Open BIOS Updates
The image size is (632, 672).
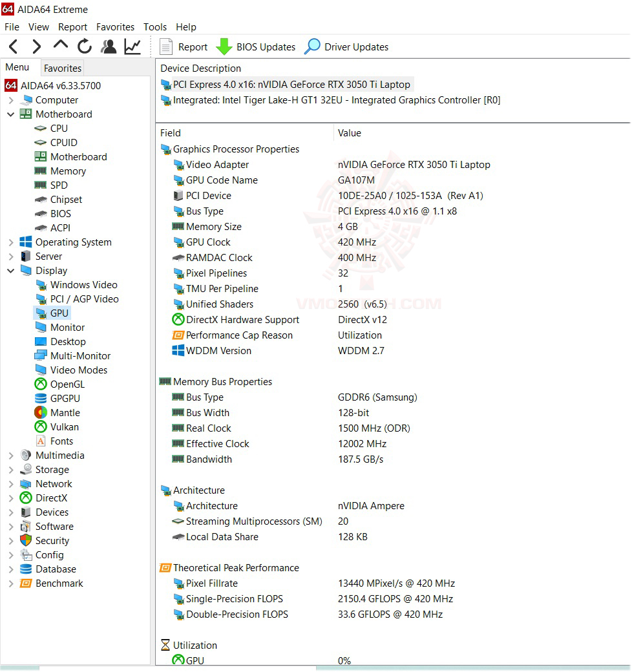(256, 47)
